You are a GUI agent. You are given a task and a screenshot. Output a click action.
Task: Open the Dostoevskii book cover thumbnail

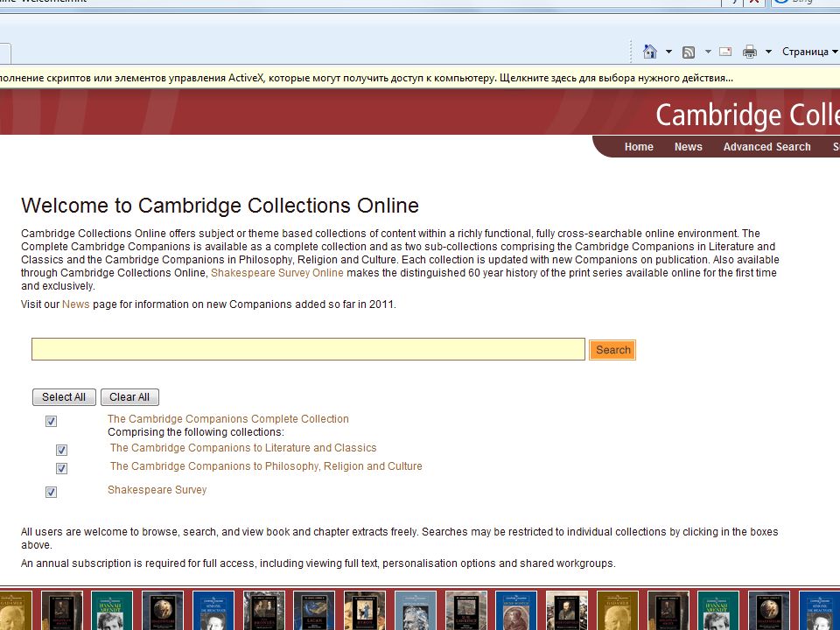coord(567,611)
